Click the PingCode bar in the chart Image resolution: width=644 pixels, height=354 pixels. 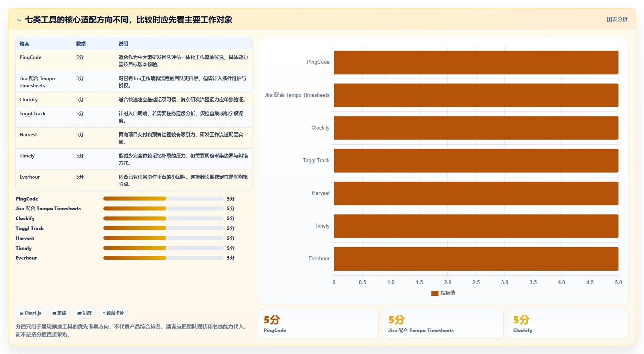pos(476,62)
